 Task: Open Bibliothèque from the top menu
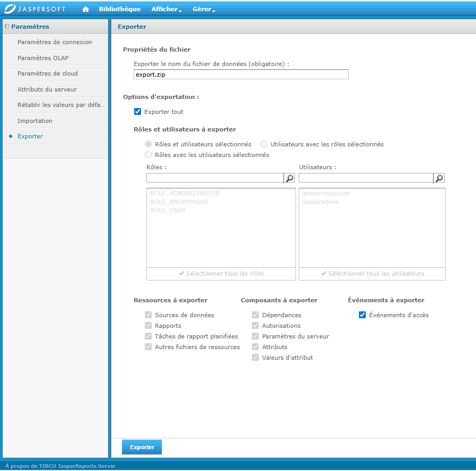click(x=119, y=9)
